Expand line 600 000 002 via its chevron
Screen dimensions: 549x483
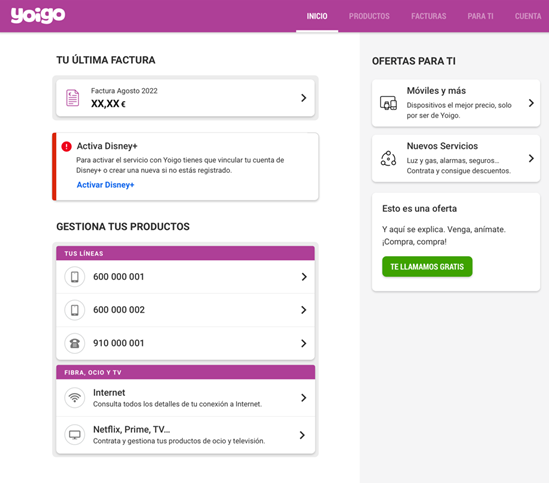click(x=304, y=310)
